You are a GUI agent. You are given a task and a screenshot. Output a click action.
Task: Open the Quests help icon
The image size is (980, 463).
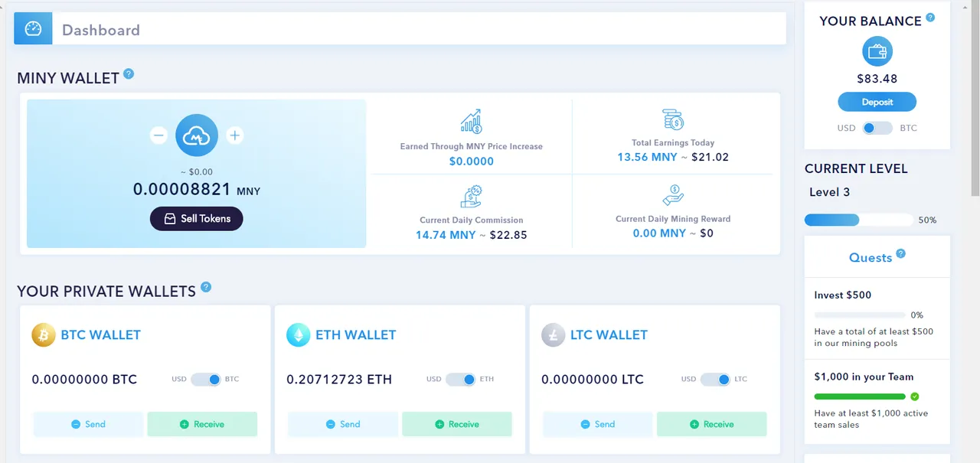(901, 253)
